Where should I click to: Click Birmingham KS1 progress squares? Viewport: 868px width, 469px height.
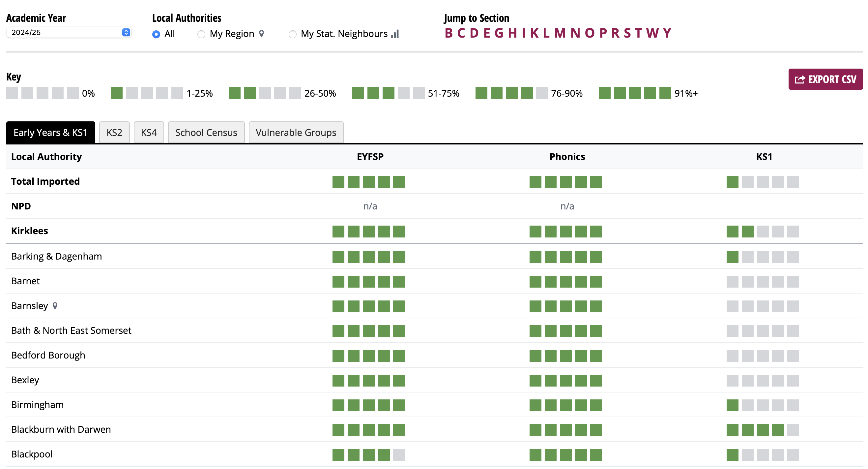click(x=763, y=405)
